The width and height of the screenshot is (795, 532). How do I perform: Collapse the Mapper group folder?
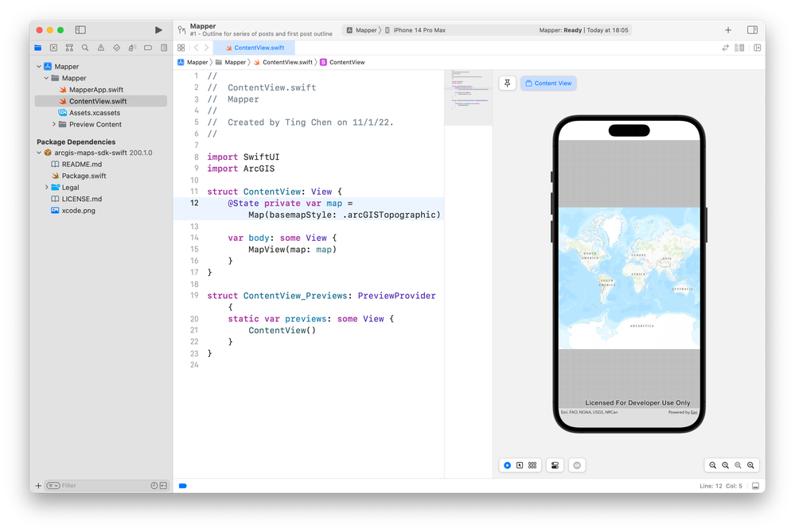coord(46,78)
